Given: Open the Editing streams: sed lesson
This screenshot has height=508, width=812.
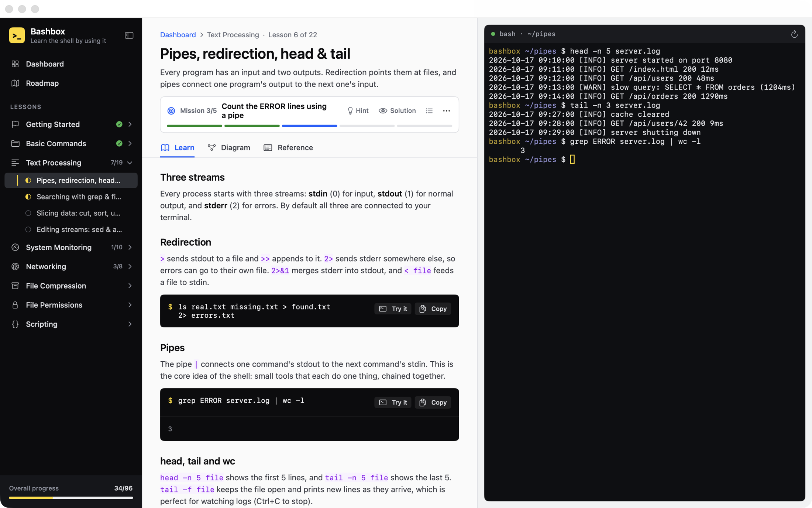Looking at the screenshot, I should pos(71,229).
